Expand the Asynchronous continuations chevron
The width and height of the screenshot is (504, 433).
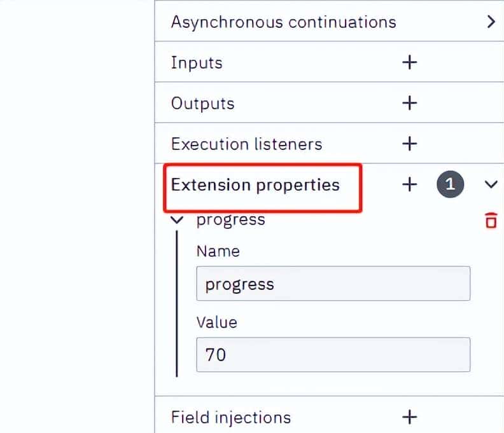pyautogui.click(x=490, y=22)
